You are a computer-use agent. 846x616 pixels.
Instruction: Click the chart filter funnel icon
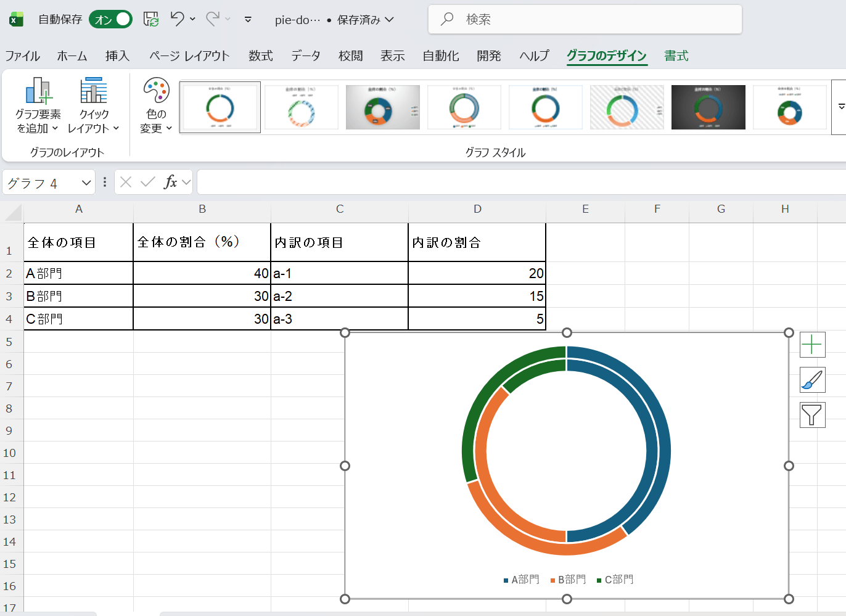click(x=812, y=414)
